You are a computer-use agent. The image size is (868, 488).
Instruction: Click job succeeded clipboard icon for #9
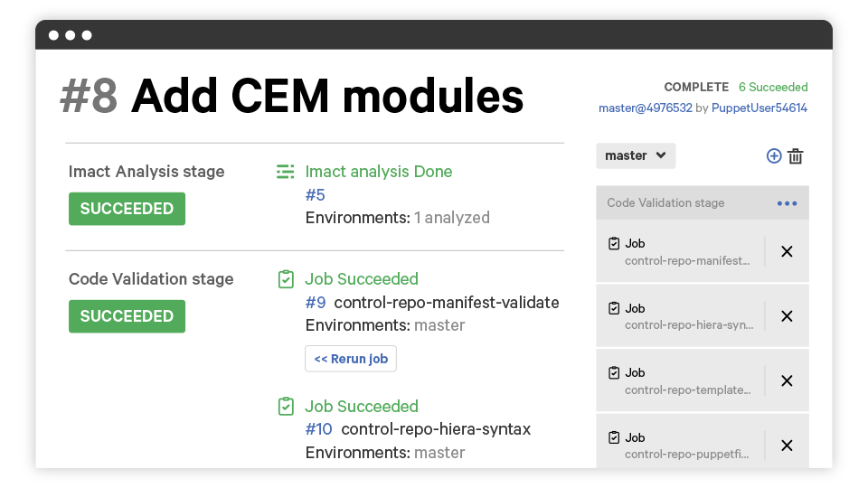click(286, 279)
